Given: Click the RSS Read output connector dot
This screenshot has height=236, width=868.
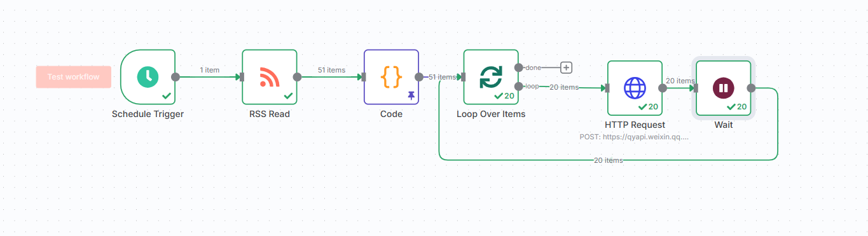Looking at the screenshot, I should pyautogui.click(x=297, y=77).
